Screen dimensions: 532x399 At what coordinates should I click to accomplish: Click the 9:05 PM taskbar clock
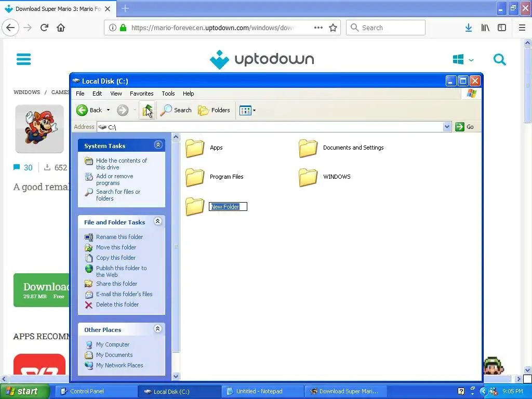pos(513,391)
